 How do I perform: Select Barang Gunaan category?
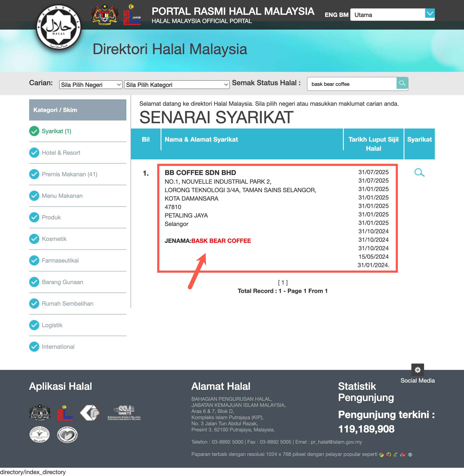click(62, 282)
